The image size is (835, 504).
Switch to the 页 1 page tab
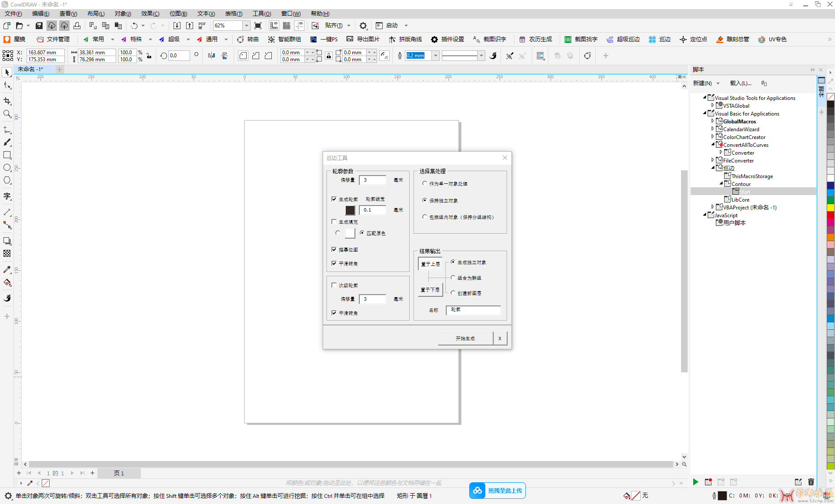pos(119,473)
